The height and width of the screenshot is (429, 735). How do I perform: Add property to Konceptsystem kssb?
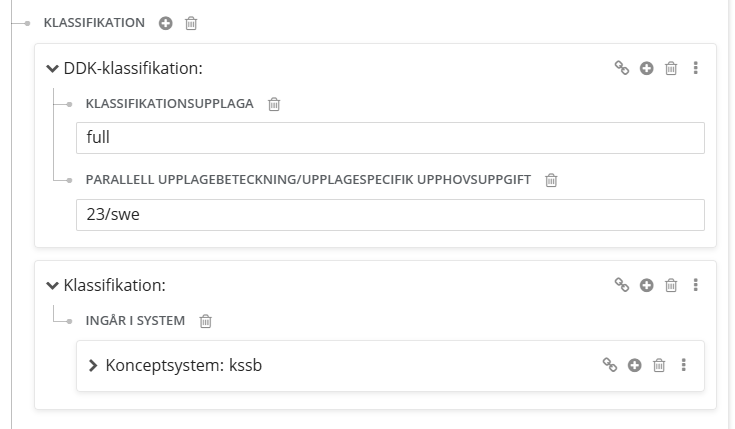point(634,365)
